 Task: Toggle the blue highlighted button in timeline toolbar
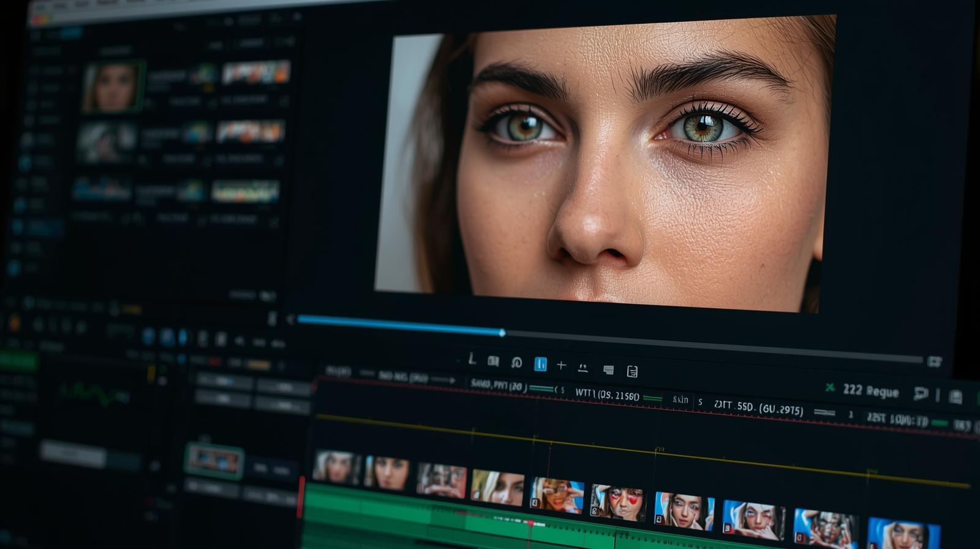point(540,364)
